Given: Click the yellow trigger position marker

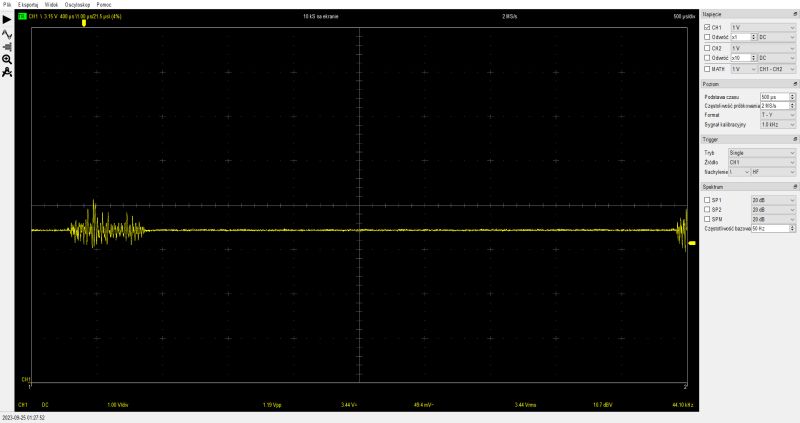Looking at the screenshot, I should tap(84, 22).
